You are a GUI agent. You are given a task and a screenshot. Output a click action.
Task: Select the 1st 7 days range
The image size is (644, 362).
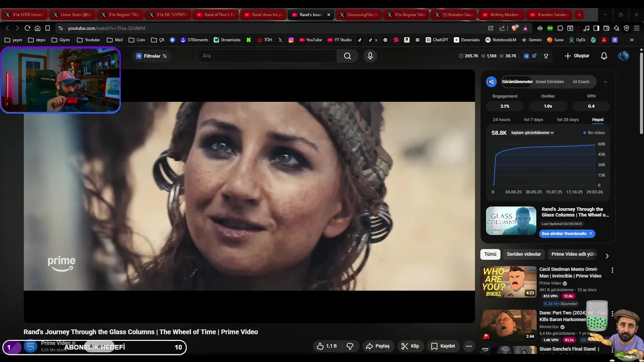(x=533, y=120)
